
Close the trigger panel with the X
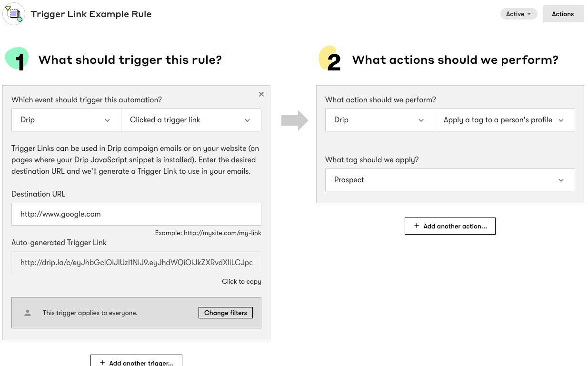[x=261, y=94]
